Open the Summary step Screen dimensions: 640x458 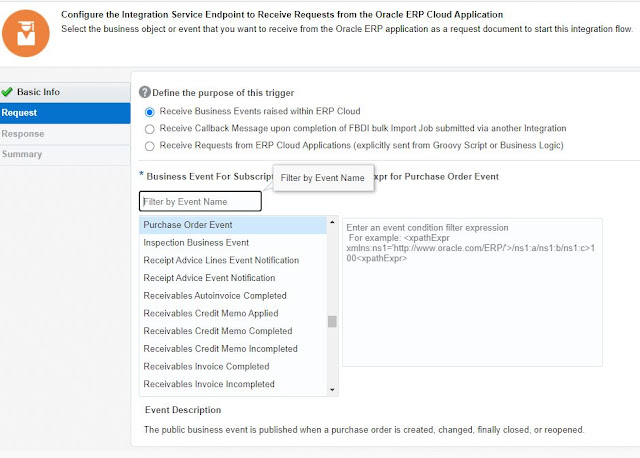click(65, 155)
